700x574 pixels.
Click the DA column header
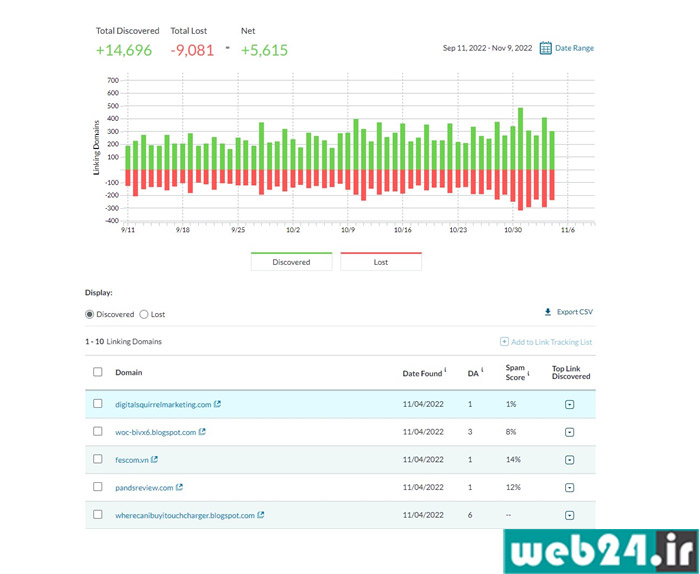coord(473,373)
